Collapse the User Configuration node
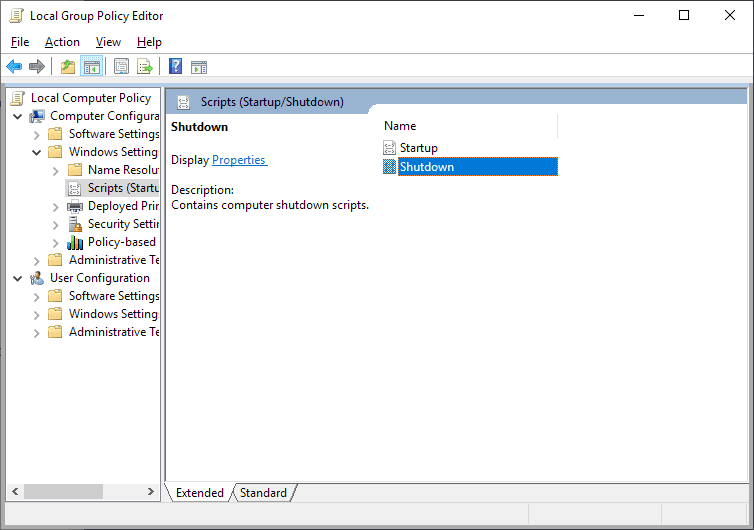The image size is (754, 530). [18, 278]
